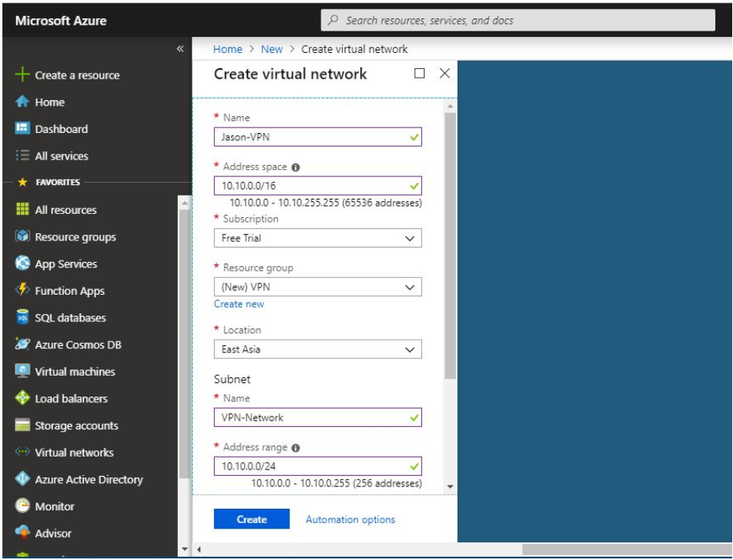Viewport: 733px width, 560px height.
Task: Click the form blade scroll down arrow
Action: click(x=450, y=486)
